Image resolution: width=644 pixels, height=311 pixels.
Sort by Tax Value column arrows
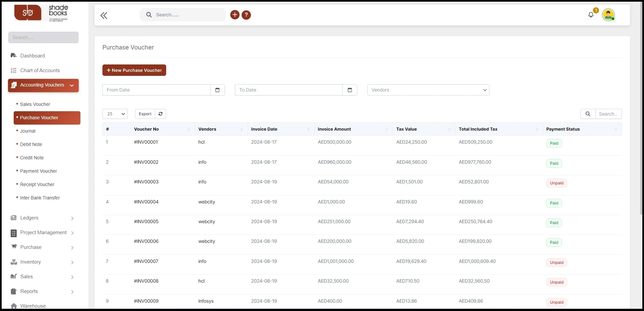[449, 129]
